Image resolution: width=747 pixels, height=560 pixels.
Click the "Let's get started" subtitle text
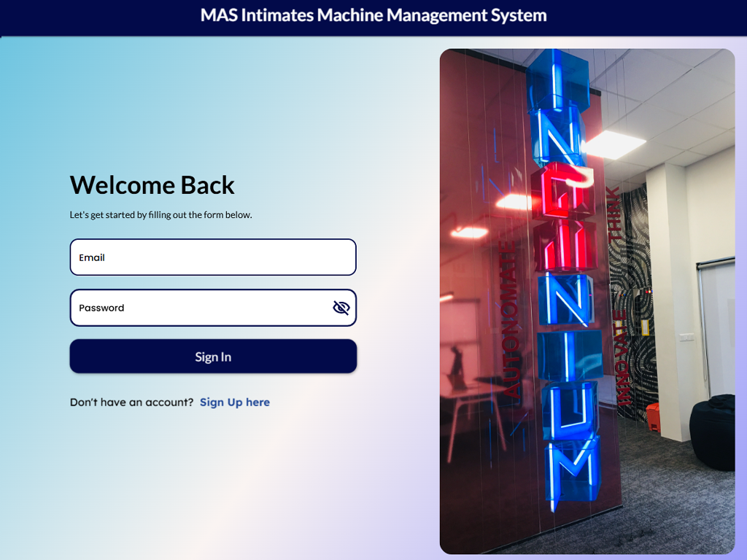[160, 214]
